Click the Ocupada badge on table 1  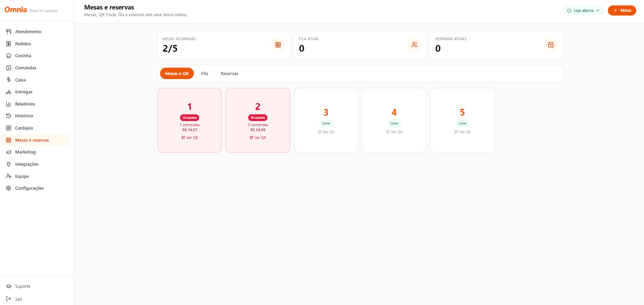[190, 118]
